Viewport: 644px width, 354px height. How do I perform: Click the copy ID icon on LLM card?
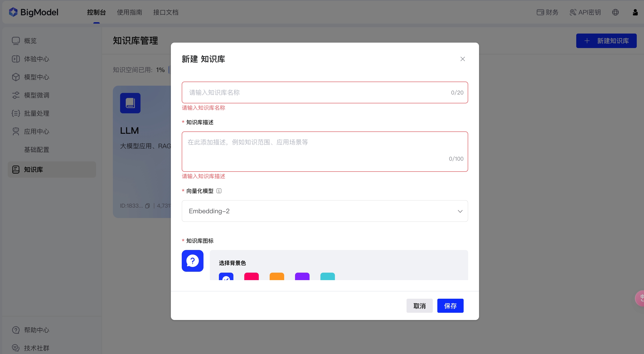click(148, 206)
